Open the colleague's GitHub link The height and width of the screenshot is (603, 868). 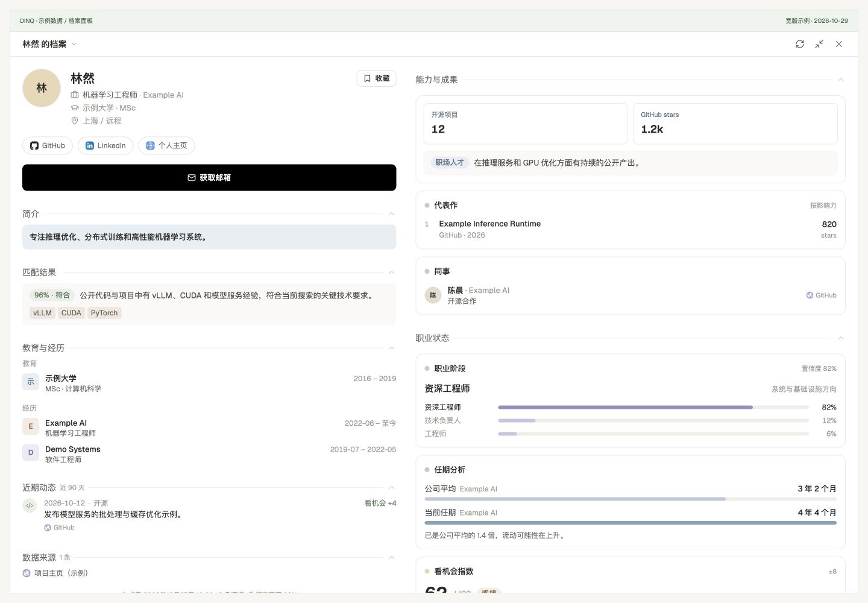click(822, 295)
